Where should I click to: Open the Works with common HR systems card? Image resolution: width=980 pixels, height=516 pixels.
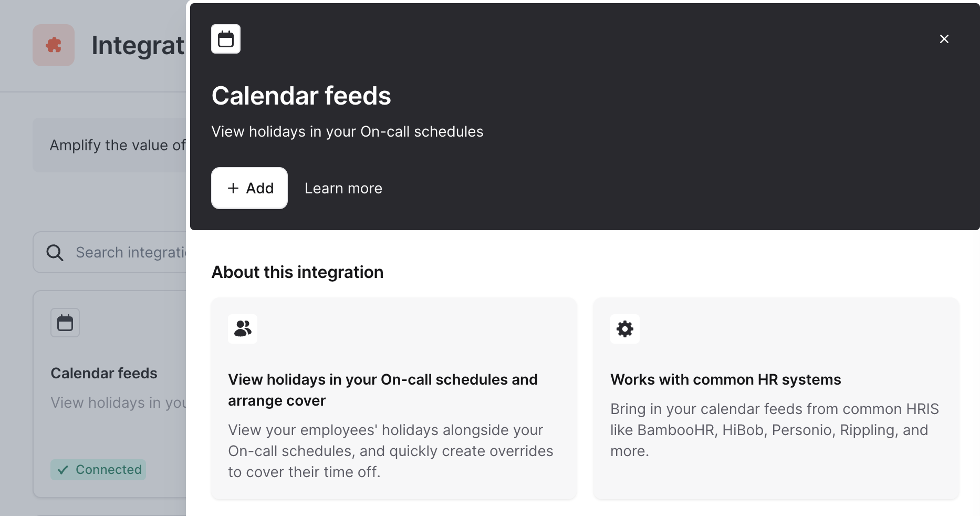coord(776,398)
